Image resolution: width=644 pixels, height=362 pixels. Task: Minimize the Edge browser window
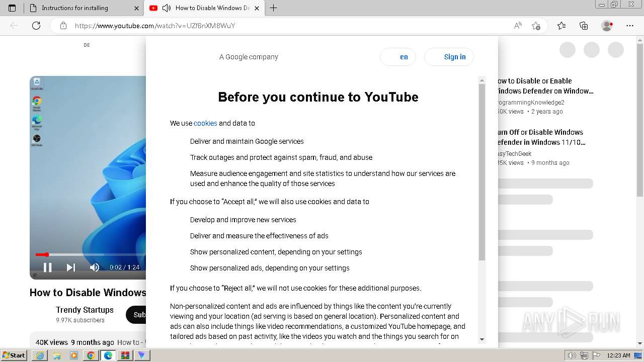(601, 5)
